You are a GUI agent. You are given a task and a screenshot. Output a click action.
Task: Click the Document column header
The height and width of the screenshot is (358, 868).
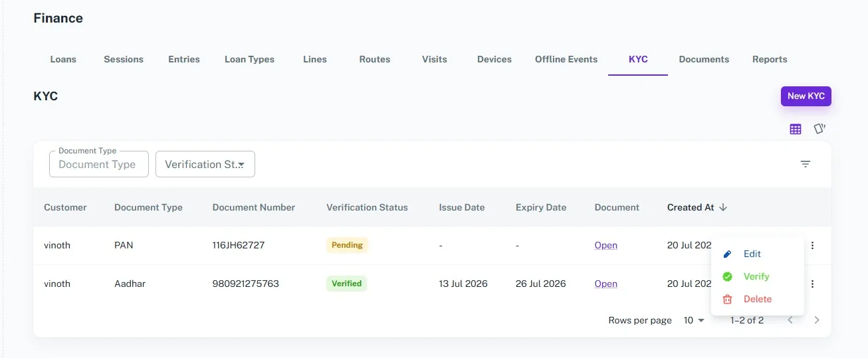point(617,207)
